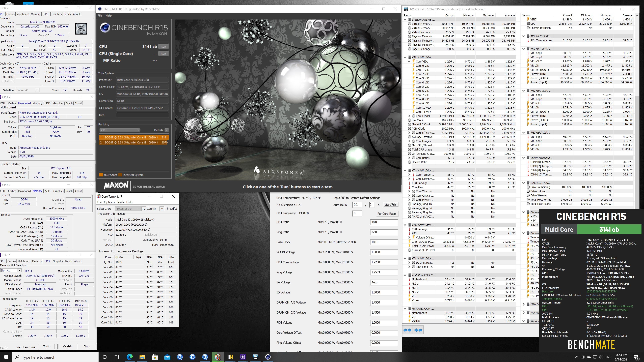The height and width of the screenshot is (362, 644).
Task: Switch to Core Temp thermometer taskbar icon
Action: coord(218,357)
